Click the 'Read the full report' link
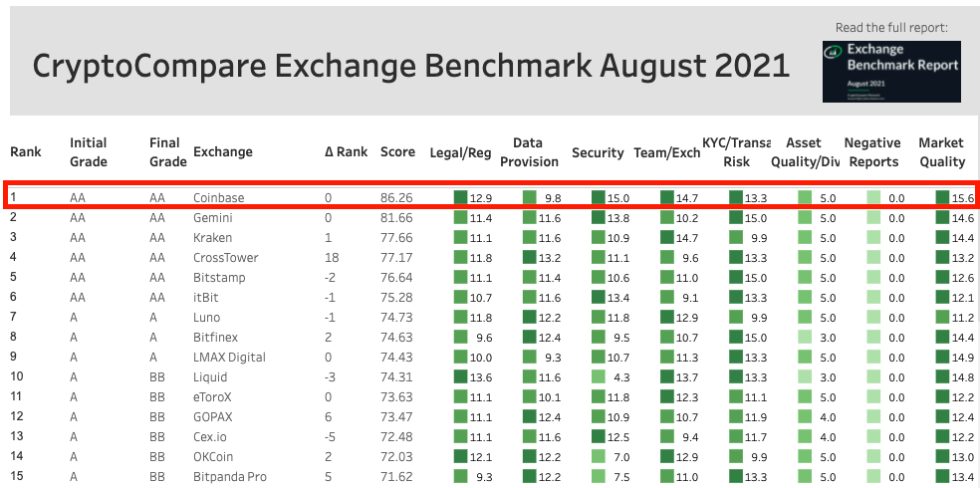The height and width of the screenshot is (488, 980). [891, 27]
